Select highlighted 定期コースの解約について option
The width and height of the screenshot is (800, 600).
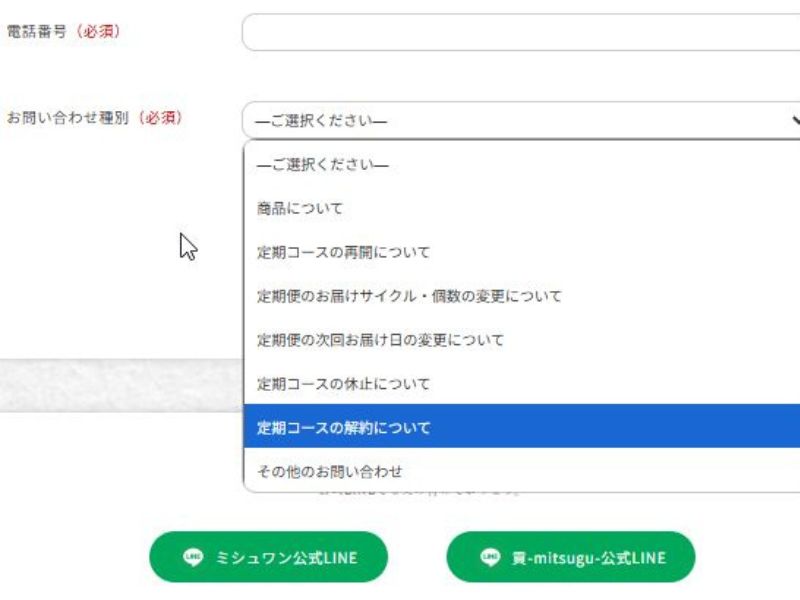click(522, 427)
